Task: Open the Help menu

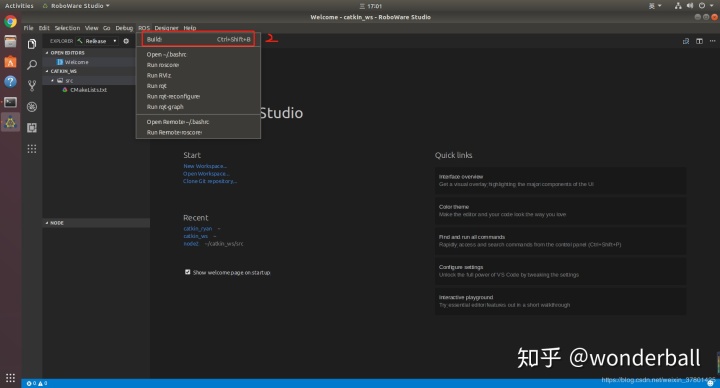Action: (190, 28)
